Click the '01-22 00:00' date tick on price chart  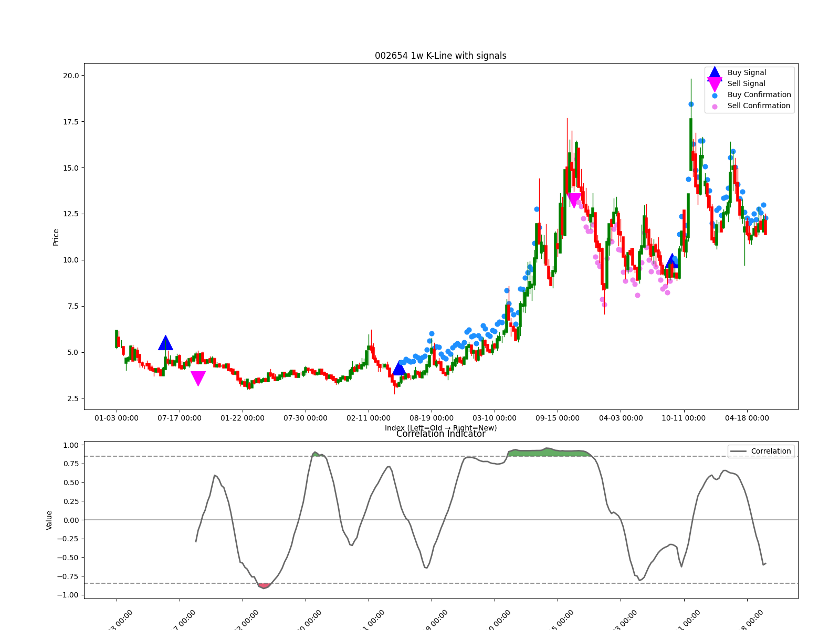point(243,418)
